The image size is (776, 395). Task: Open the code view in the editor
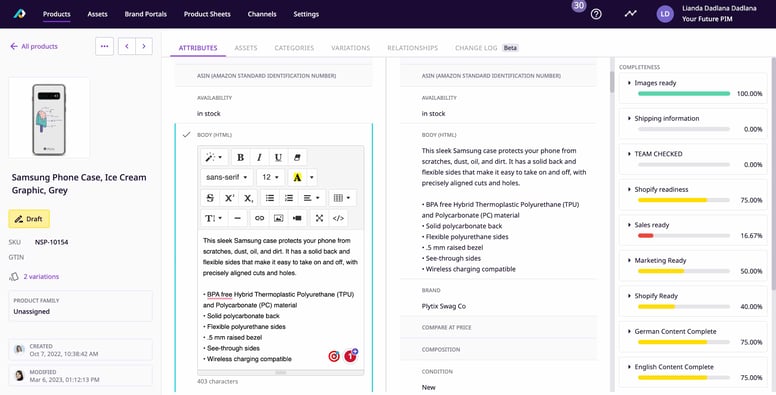tap(338, 218)
